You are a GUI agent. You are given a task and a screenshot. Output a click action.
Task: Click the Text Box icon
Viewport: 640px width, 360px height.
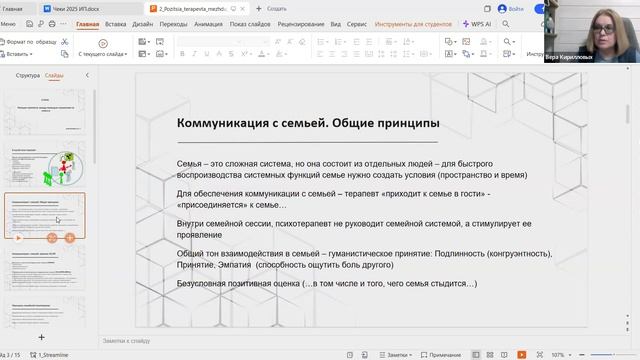pyautogui.click(x=450, y=54)
